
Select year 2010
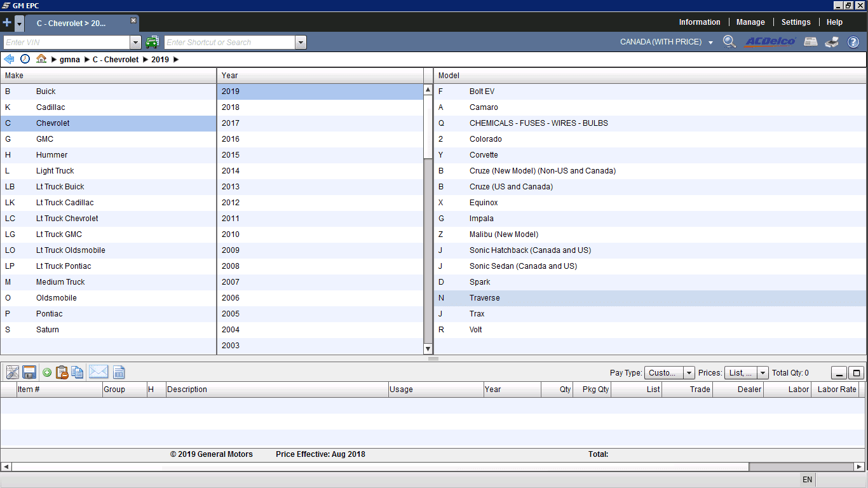[x=320, y=234]
